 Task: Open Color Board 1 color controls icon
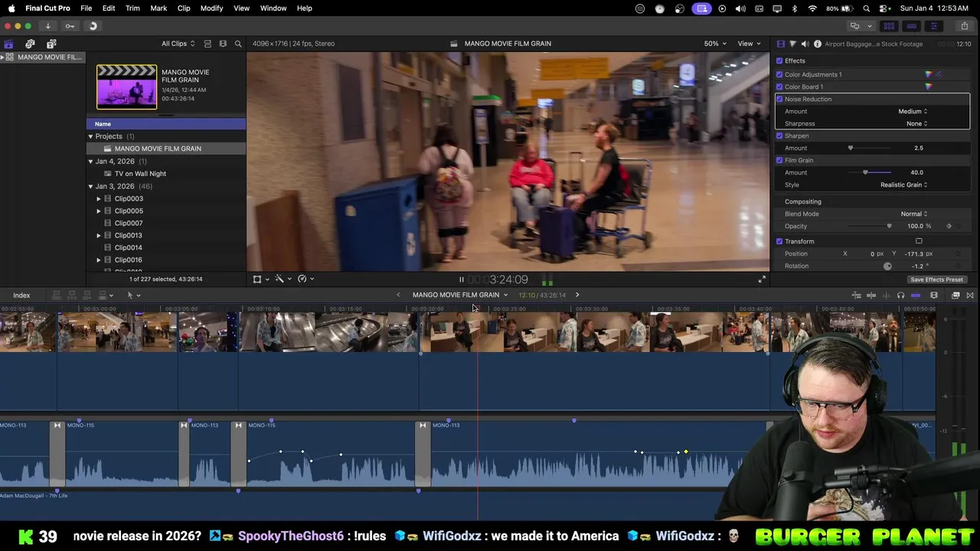929,86
